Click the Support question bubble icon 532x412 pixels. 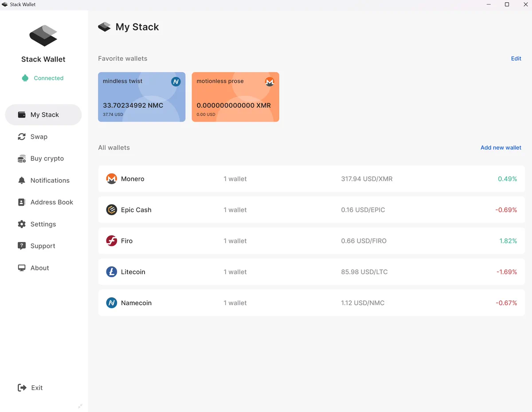click(x=21, y=246)
